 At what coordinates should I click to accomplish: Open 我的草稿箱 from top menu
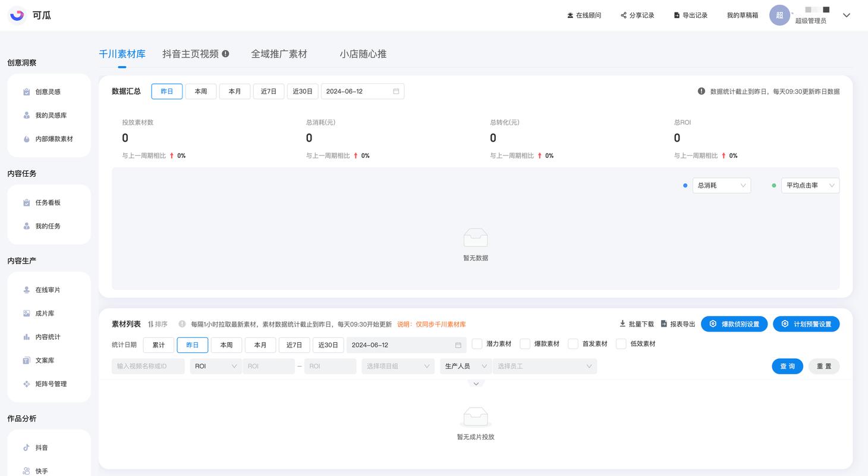743,15
